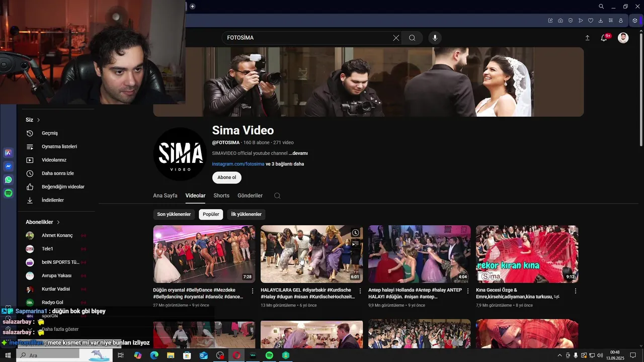Expand channel description with ...devamı
644x362 pixels.
(298, 153)
